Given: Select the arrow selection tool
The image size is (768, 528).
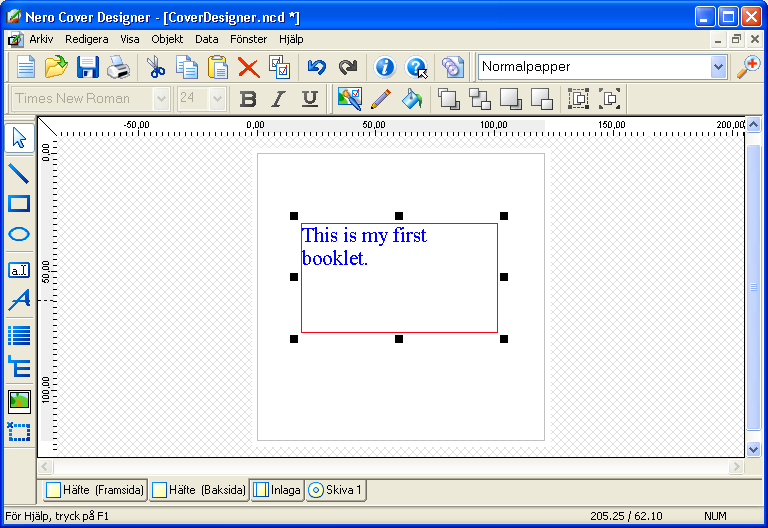Looking at the screenshot, I should 20,138.
